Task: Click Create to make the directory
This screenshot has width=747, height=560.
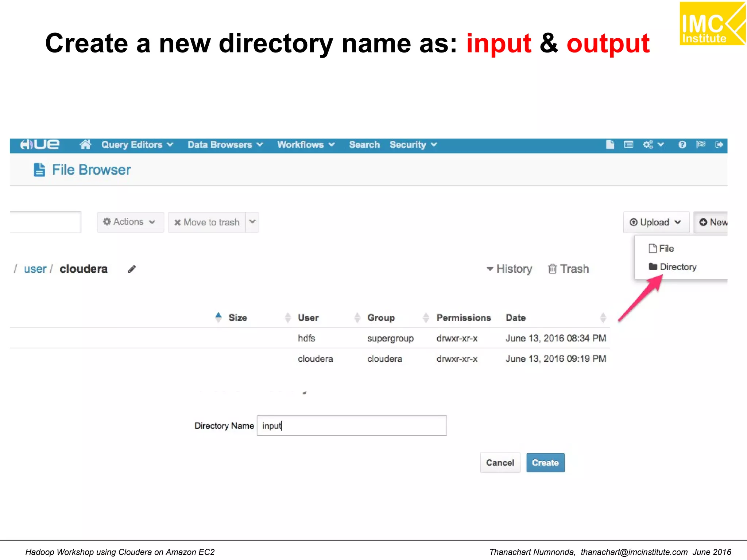Action: [x=545, y=463]
